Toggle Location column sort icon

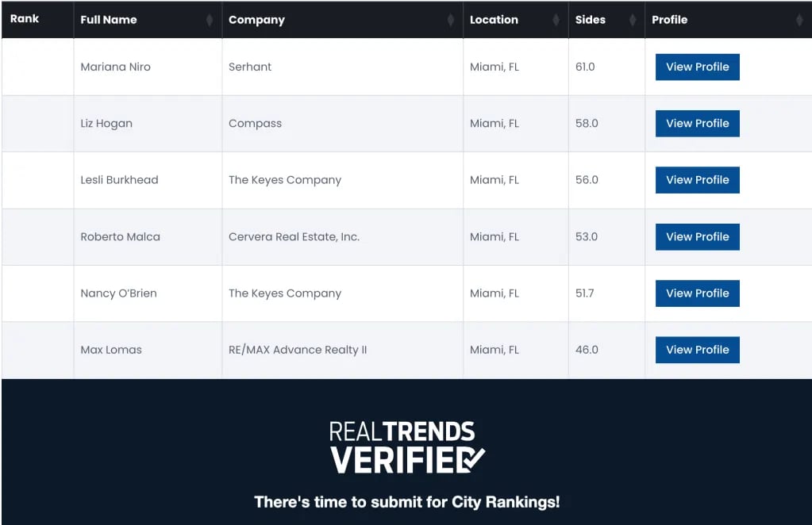(556, 20)
